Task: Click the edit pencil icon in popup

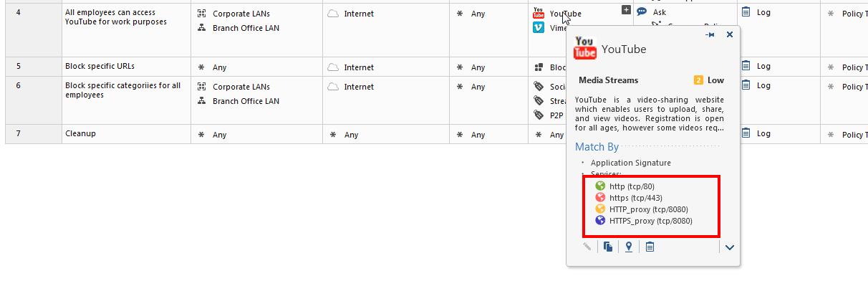Action: [x=587, y=247]
